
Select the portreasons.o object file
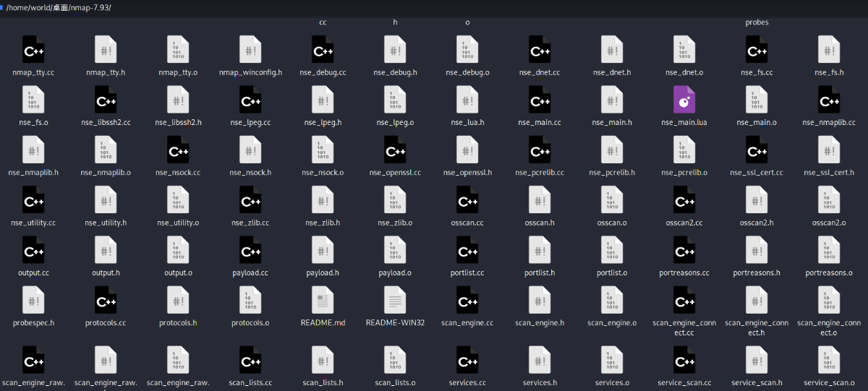[828, 250]
